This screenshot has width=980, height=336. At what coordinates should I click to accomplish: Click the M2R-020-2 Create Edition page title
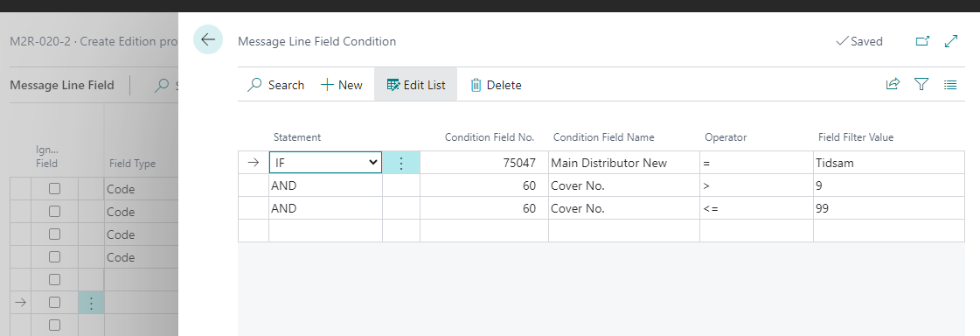click(94, 41)
